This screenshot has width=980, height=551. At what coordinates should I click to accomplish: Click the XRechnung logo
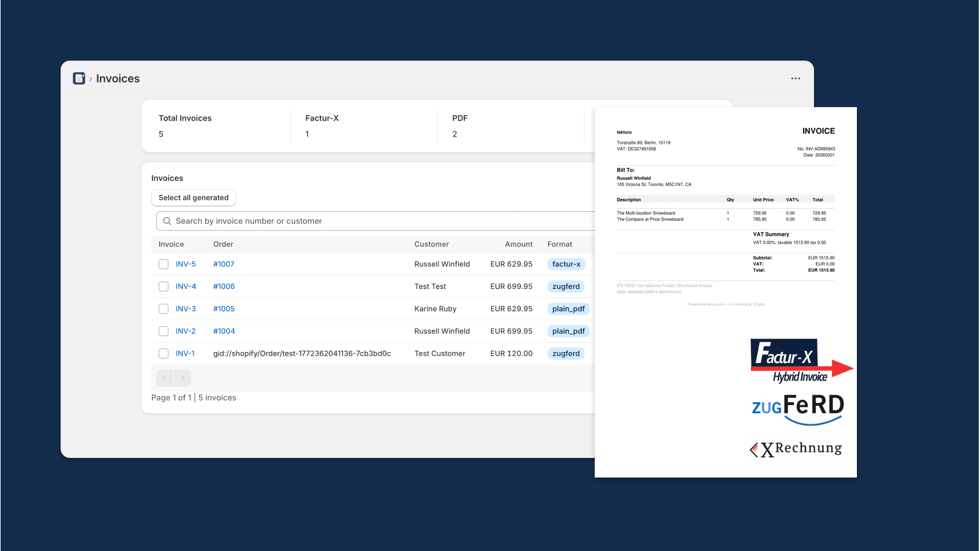(x=795, y=449)
